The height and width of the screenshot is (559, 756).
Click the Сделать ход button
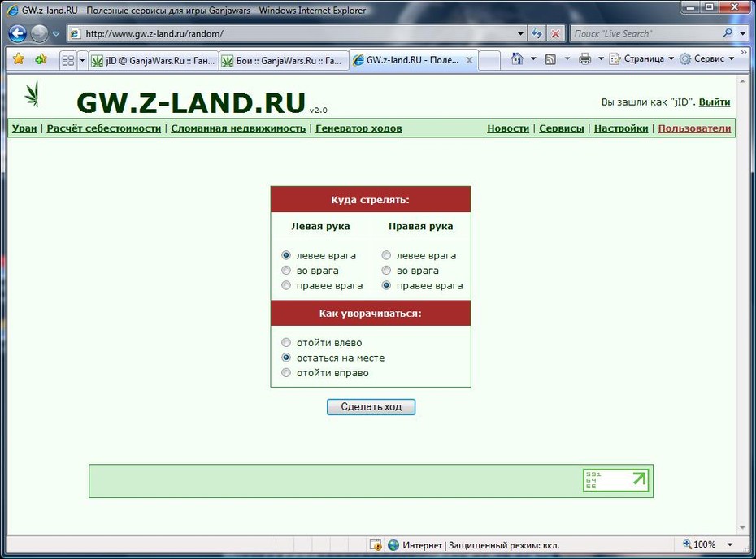click(371, 407)
